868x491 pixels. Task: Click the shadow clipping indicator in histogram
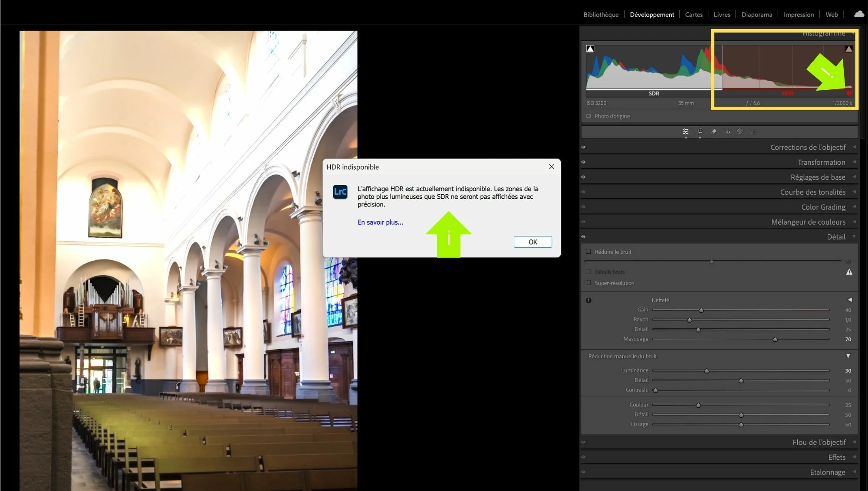(x=590, y=49)
